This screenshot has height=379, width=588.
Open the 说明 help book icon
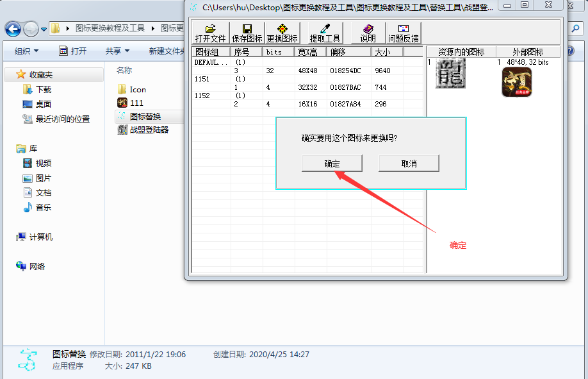(x=368, y=33)
